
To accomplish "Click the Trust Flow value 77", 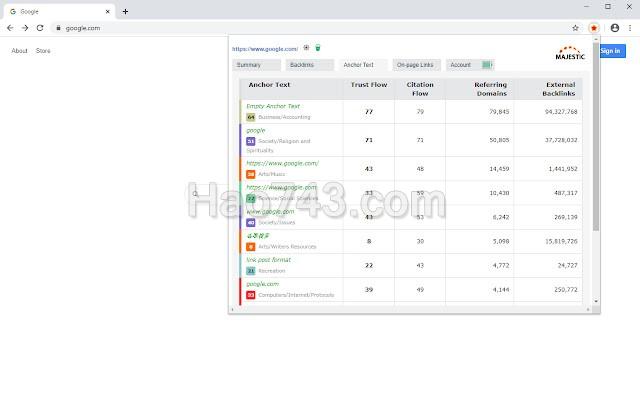I will (x=369, y=111).
